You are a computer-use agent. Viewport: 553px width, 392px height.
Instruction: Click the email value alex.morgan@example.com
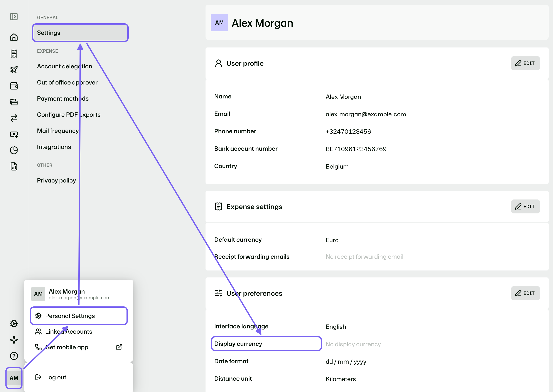(x=366, y=114)
